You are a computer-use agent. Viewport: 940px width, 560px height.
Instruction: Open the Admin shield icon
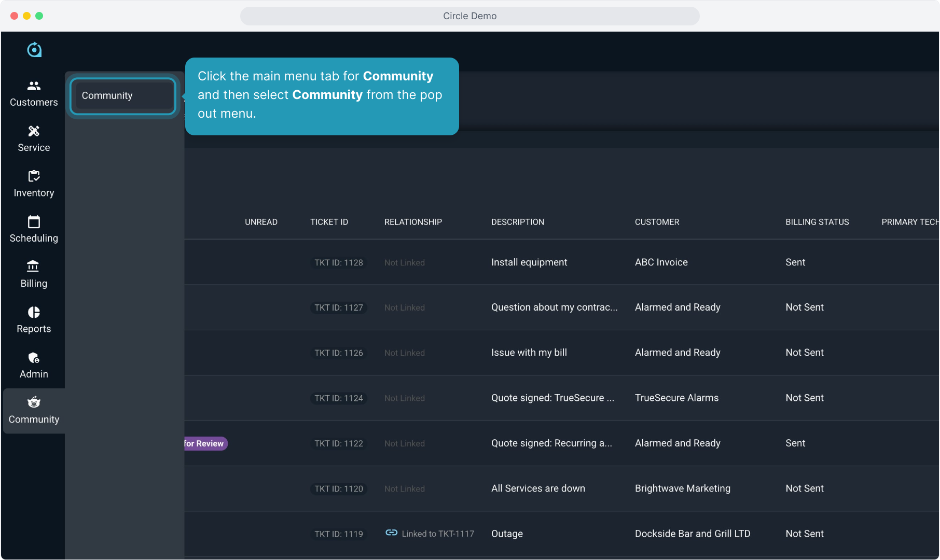(x=34, y=358)
